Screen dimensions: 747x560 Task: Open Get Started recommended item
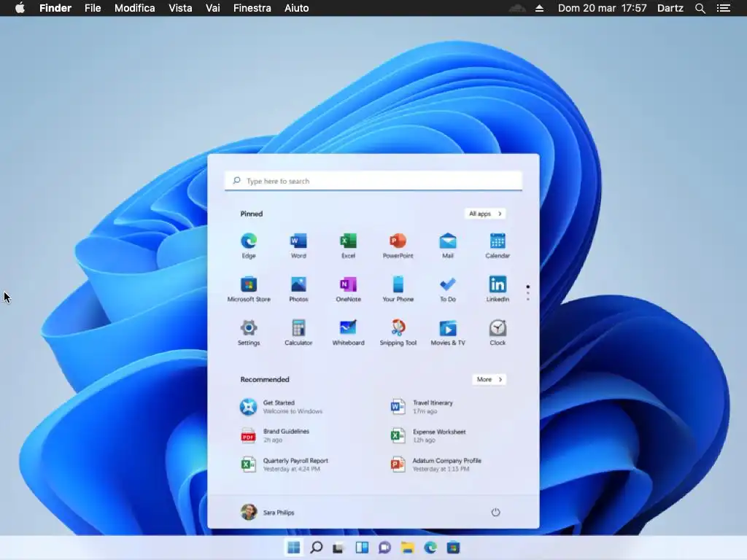tap(281, 407)
